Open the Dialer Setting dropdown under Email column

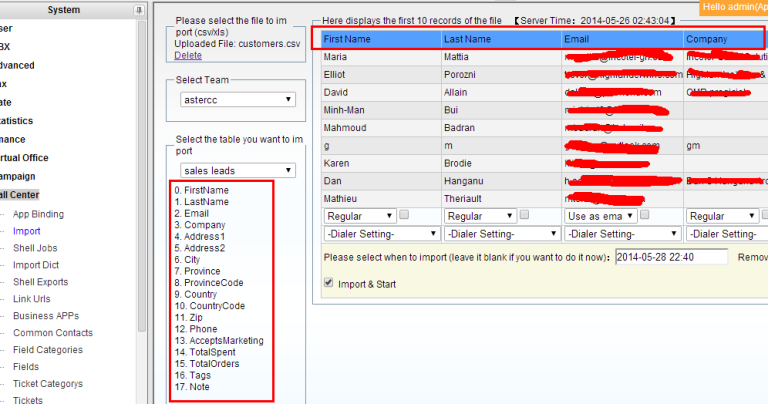click(x=621, y=233)
